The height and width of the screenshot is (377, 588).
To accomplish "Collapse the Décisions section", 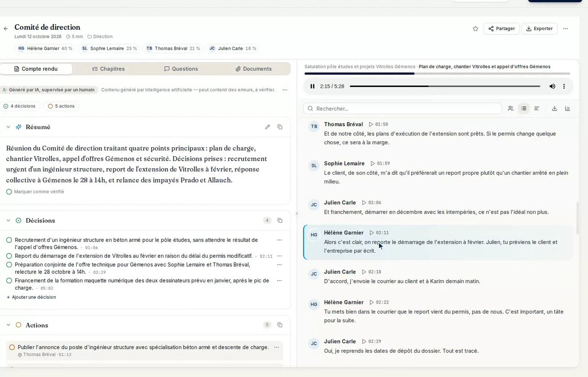I will 8,221.
